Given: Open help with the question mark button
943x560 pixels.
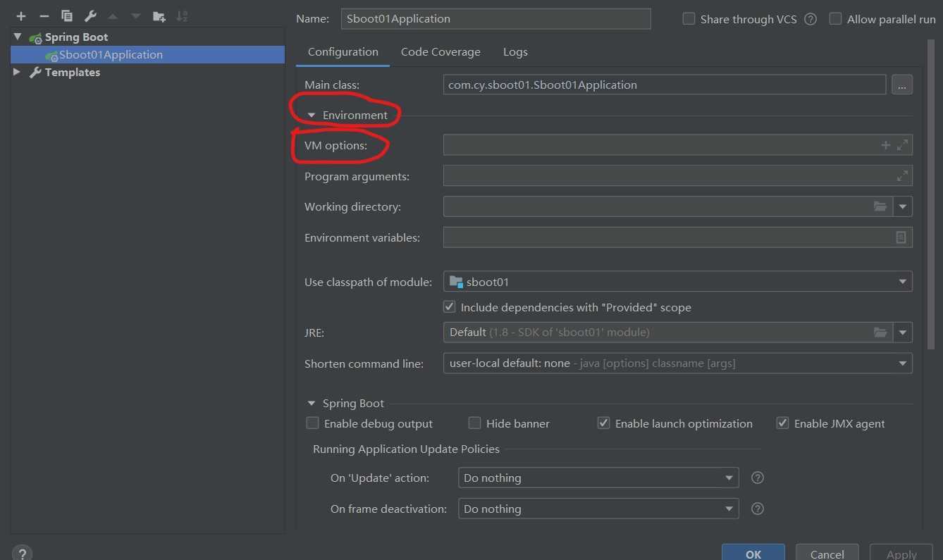Looking at the screenshot, I should [x=22, y=553].
